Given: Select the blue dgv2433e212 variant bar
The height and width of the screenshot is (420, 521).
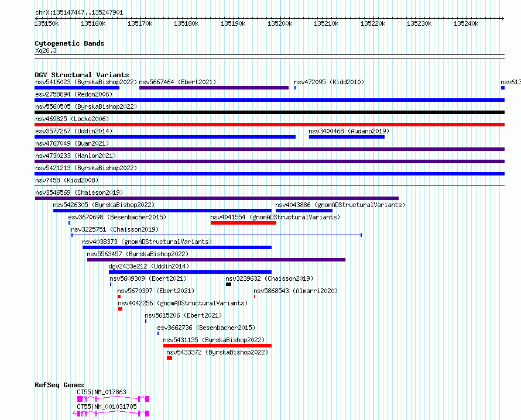Looking at the screenshot, I should [190, 272].
